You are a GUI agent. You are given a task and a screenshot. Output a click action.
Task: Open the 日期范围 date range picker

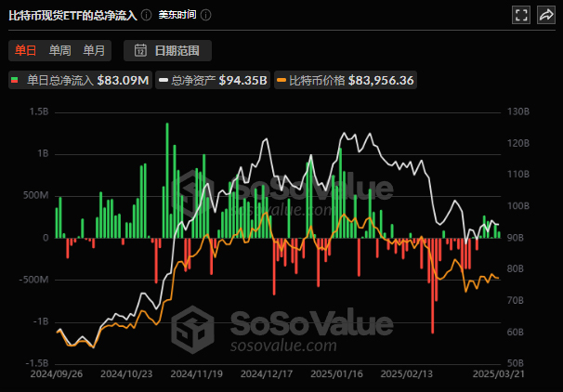point(173,50)
